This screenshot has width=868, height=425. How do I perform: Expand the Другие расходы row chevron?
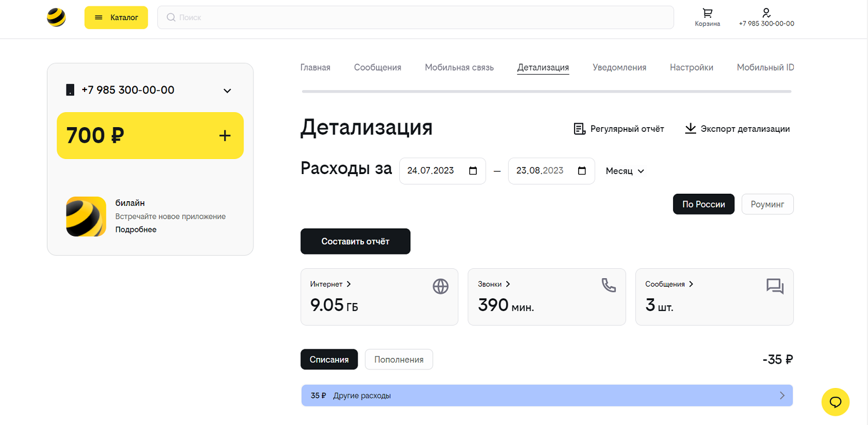coord(782,396)
